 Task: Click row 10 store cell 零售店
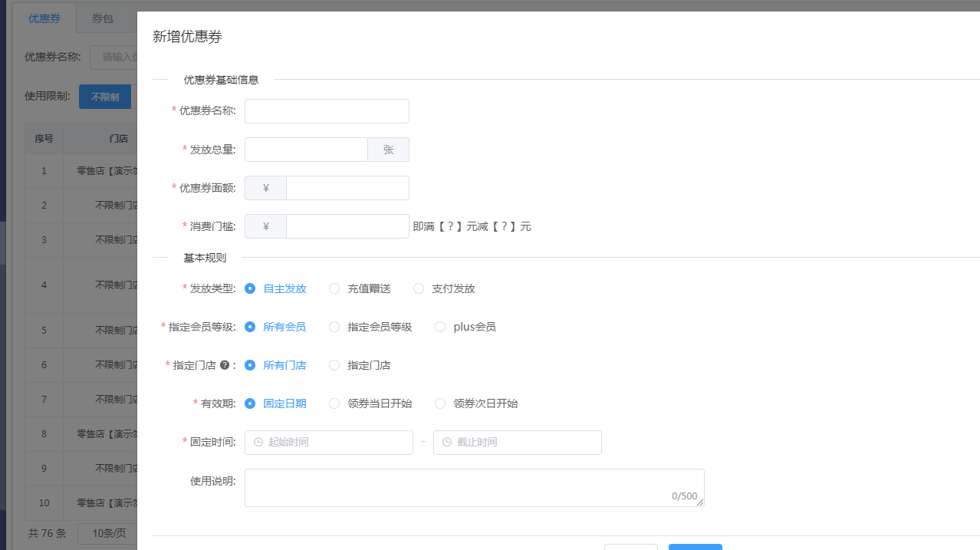101,502
